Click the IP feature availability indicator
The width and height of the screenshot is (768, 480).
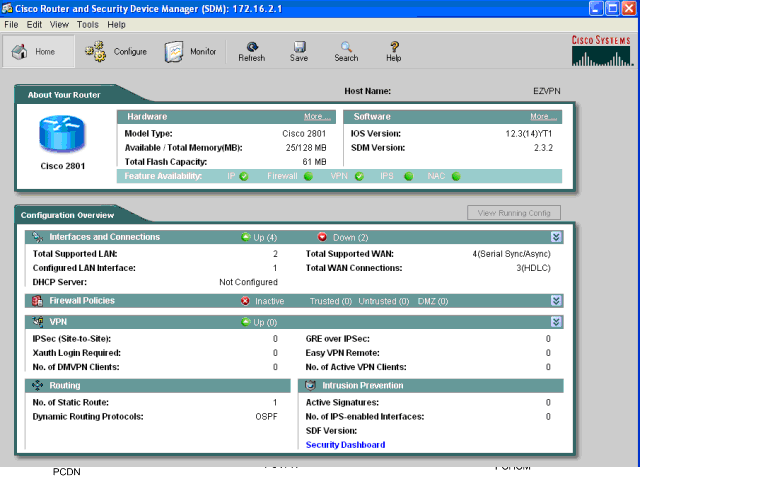point(244,176)
